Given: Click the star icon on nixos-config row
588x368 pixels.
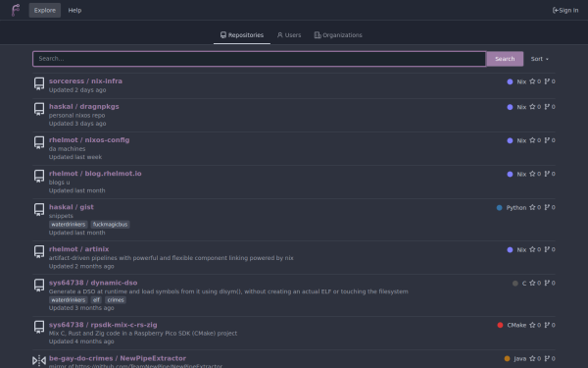Looking at the screenshot, I should (532, 140).
